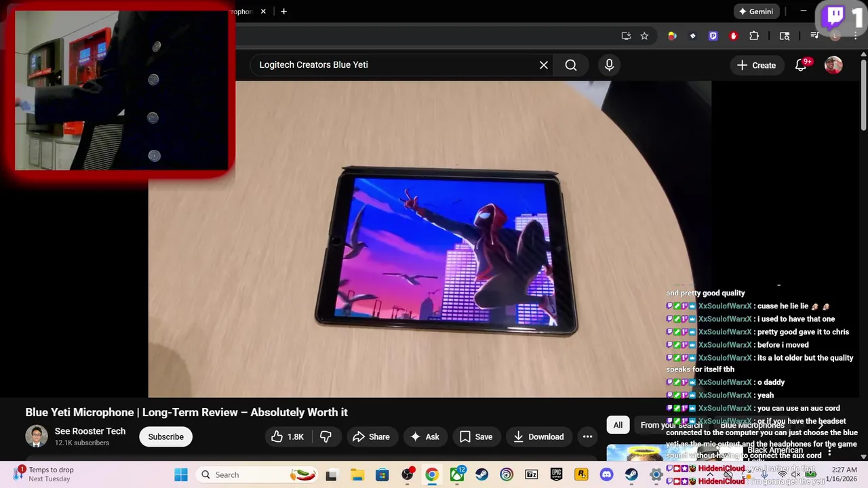Screen dimensions: 868x488
Task: Open Task View from the taskbar
Action: pos(332,474)
